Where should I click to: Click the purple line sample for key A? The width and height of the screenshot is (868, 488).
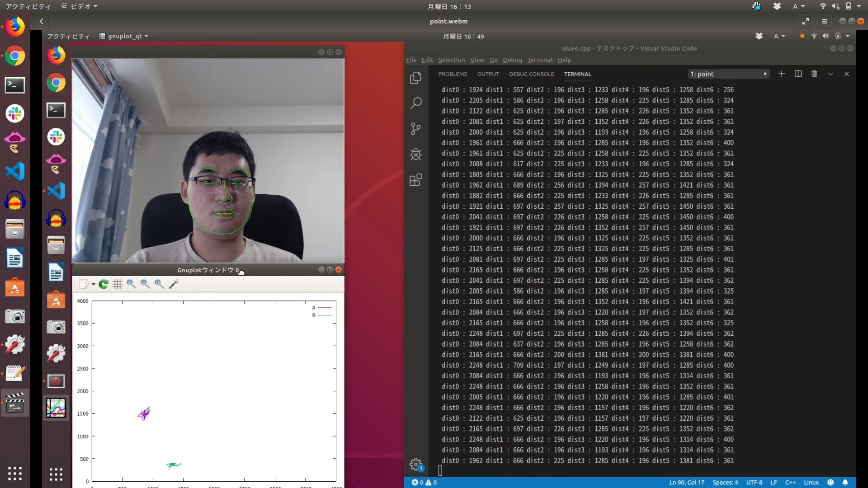click(x=324, y=308)
